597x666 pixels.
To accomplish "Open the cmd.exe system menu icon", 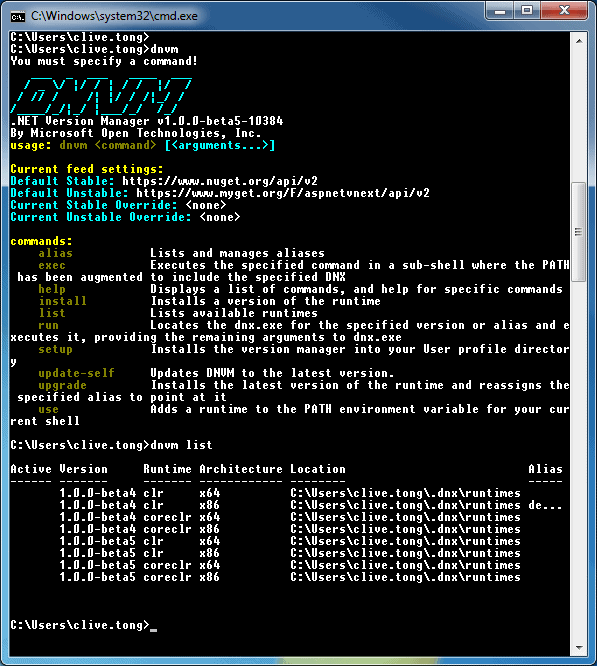I will pyautogui.click(x=17, y=17).
